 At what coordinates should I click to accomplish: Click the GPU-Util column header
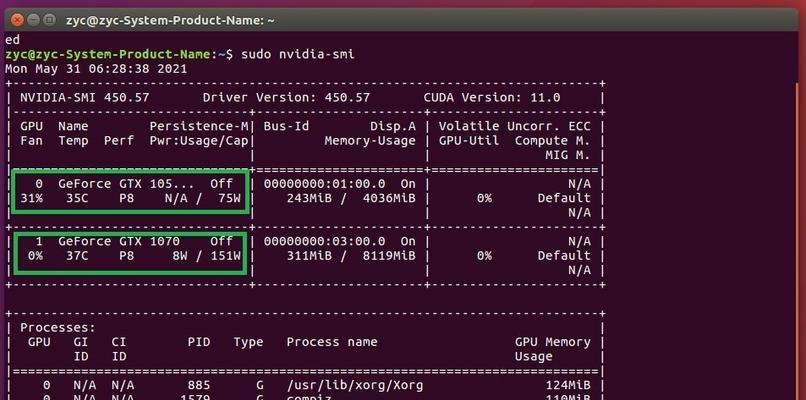469,141
